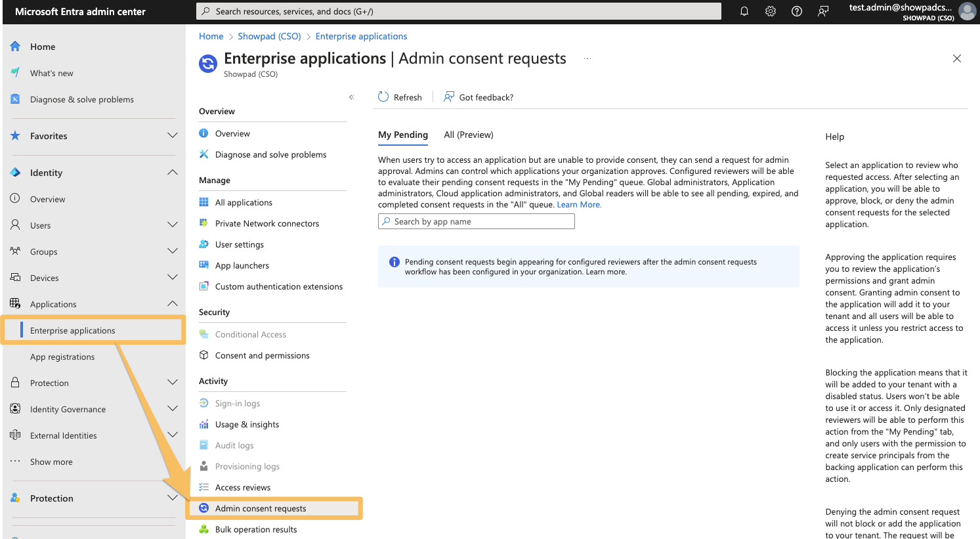Click the Overview info icon in resource menu
Viewport: 980px width, 539px height.
point(204,133)
